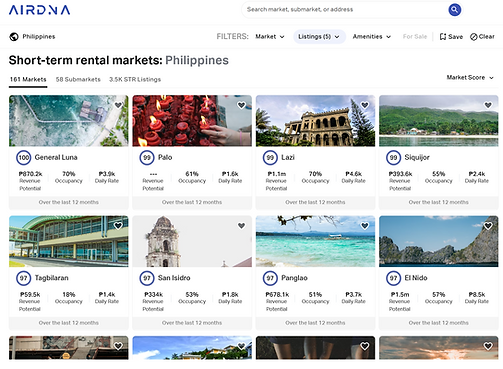Favorite the Siquijor market heart
Screen dimensions: 503x369
488,105
